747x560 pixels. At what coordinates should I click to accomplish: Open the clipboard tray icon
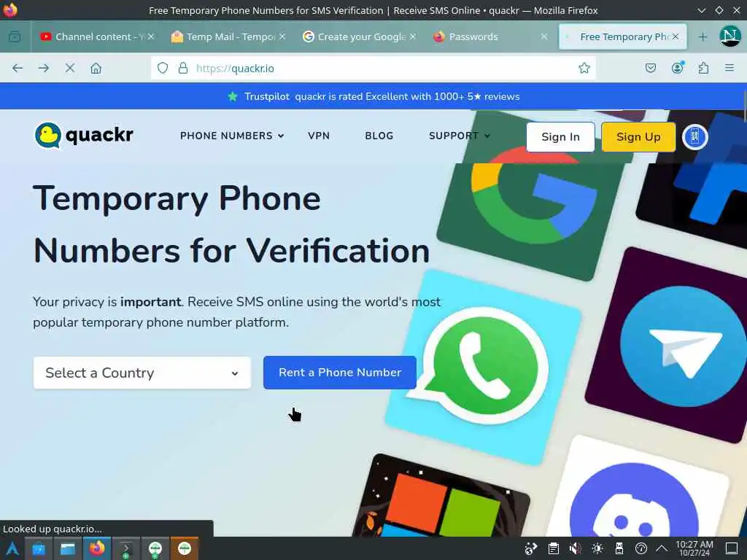[x=553, y=548]
